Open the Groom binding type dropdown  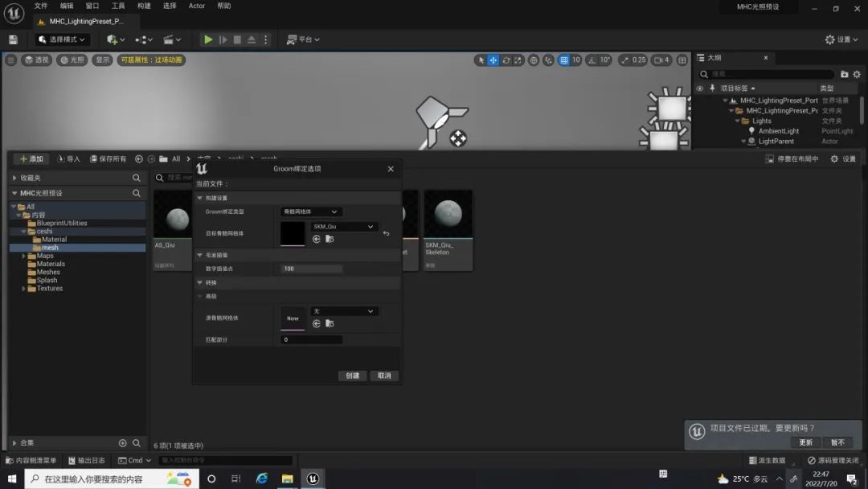pos(311,212)
